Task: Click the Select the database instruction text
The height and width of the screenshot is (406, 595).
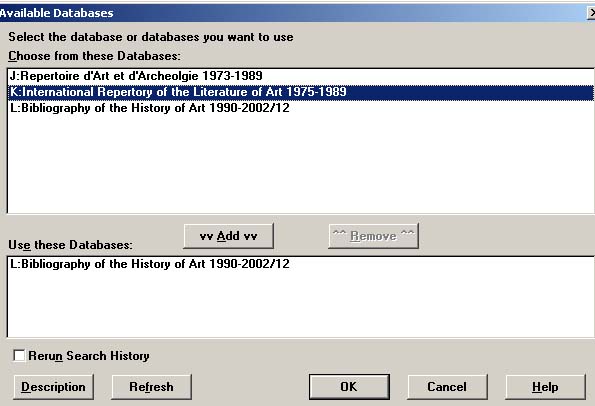Action: [x=151, y=37]
